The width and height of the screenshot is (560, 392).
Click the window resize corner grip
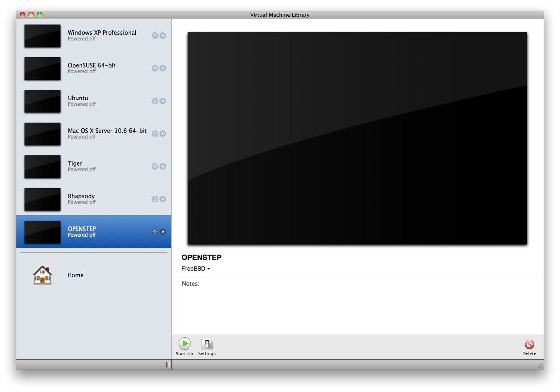click(540, 366)
